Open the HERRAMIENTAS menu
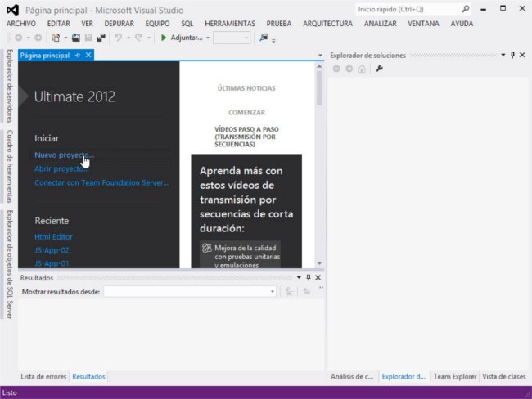This screenshot has height=399, width=532. [x=230, y=24]
